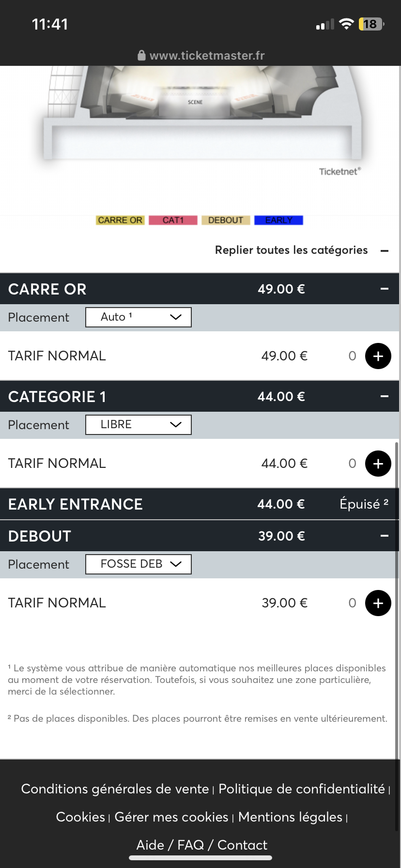Screen dimensions: 401x868
Task: Collapse the CATEGORIE 1 category section
Action: pyautogui.click(x=385, y=397)
